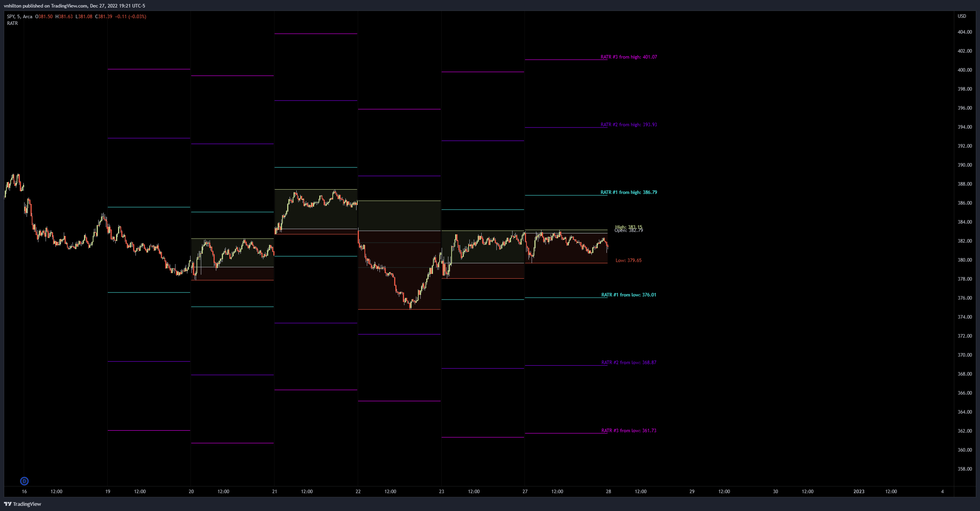Click the 386.00 price axis label
Screen dimensions: 980x511
coord(965,203)
